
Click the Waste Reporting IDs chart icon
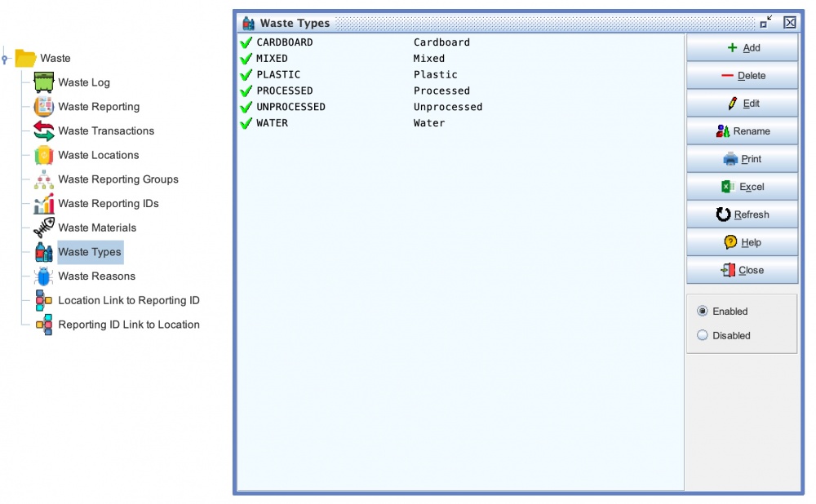(x=43, y=204)
